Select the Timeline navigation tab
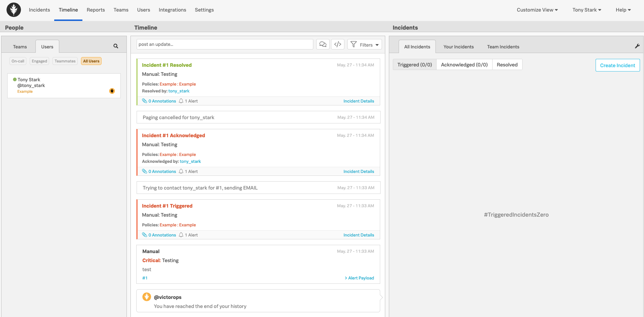Viewport: 644px width, 317px height. [68, 10]
